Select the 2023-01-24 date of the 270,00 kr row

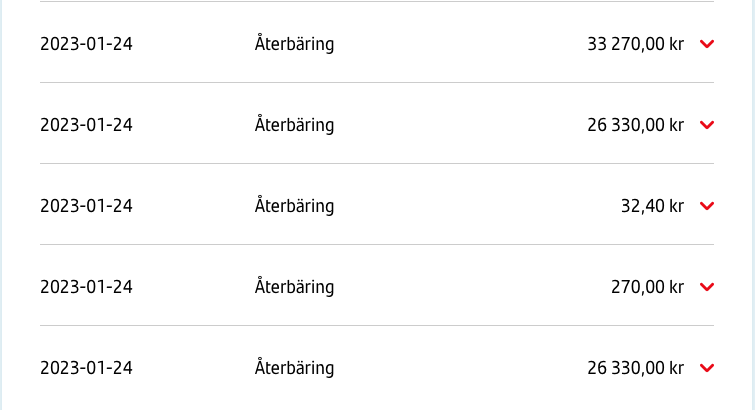pos(86,287)
